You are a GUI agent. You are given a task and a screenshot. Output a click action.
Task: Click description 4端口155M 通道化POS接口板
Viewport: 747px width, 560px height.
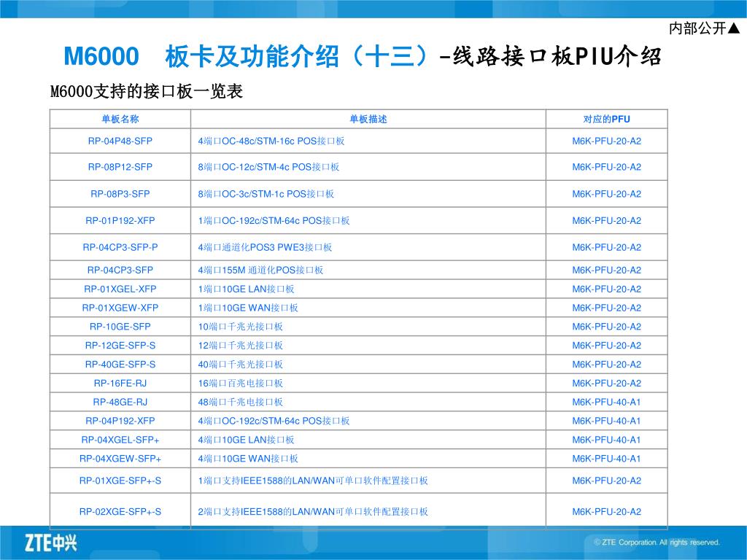(x=260, y=270)
